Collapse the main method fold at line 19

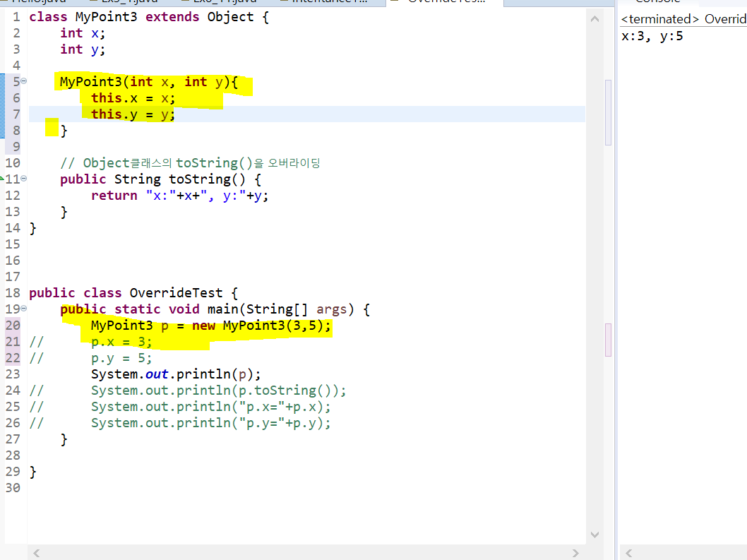[24, 309]
